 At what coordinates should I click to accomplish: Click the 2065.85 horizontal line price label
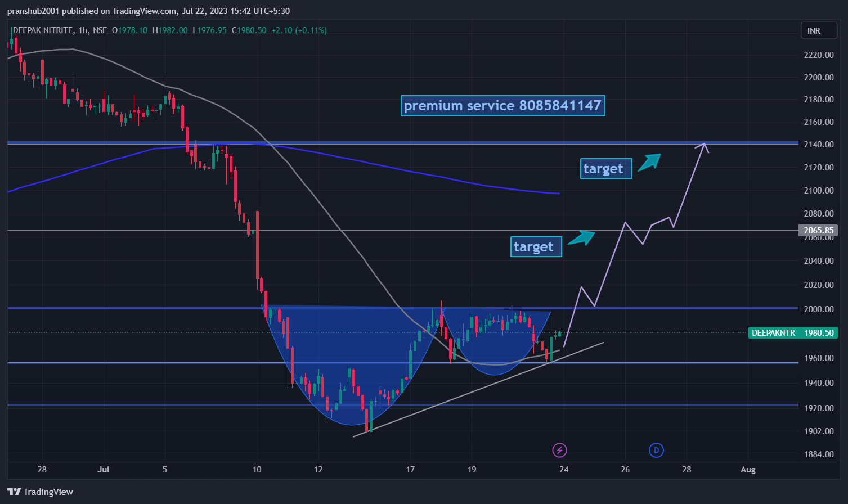pyautogui.click(x=818, y=230)
